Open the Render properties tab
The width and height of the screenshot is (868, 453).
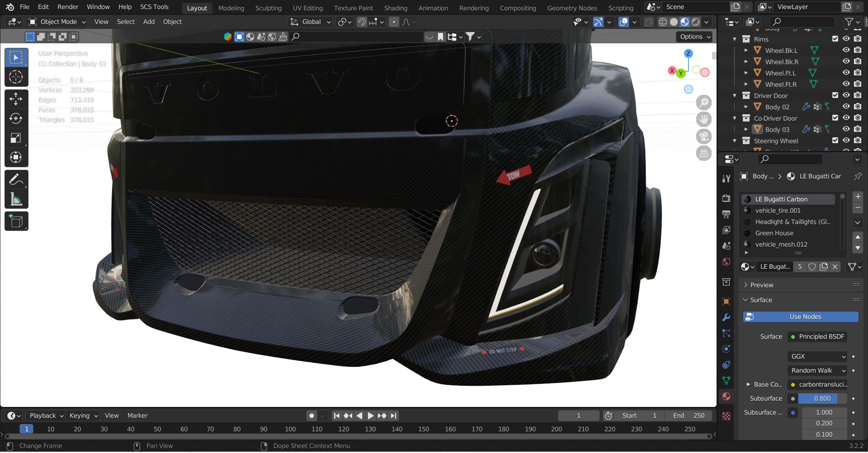click(x=726, y=198)
